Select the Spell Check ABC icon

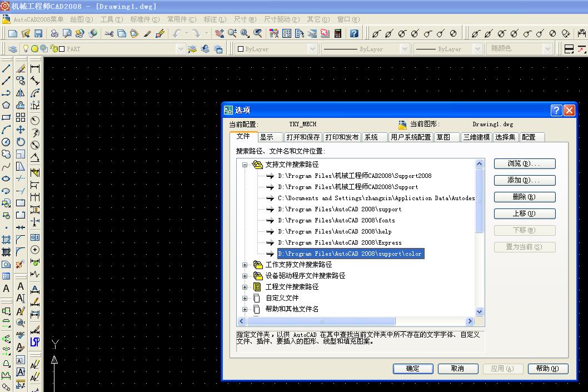tap(21, 335)
